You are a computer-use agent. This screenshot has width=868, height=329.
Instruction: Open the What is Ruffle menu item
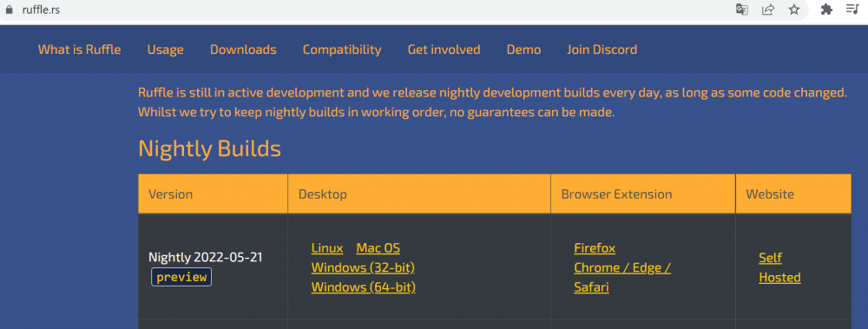click(79, 49)
